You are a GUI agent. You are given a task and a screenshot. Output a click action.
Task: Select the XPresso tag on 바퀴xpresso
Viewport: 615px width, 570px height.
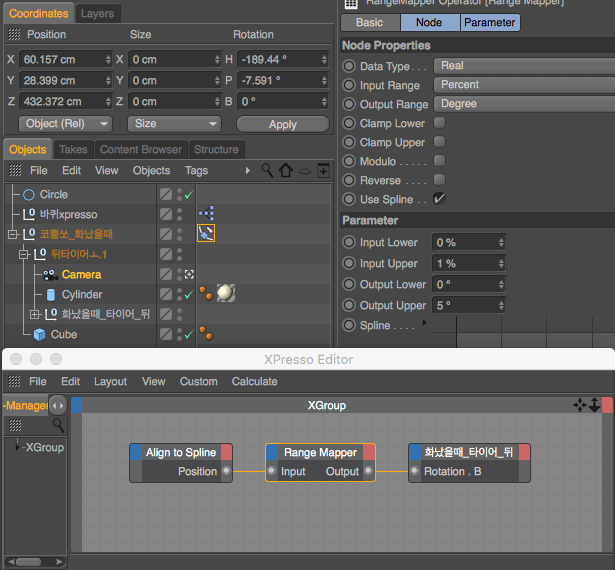[206, 213]
